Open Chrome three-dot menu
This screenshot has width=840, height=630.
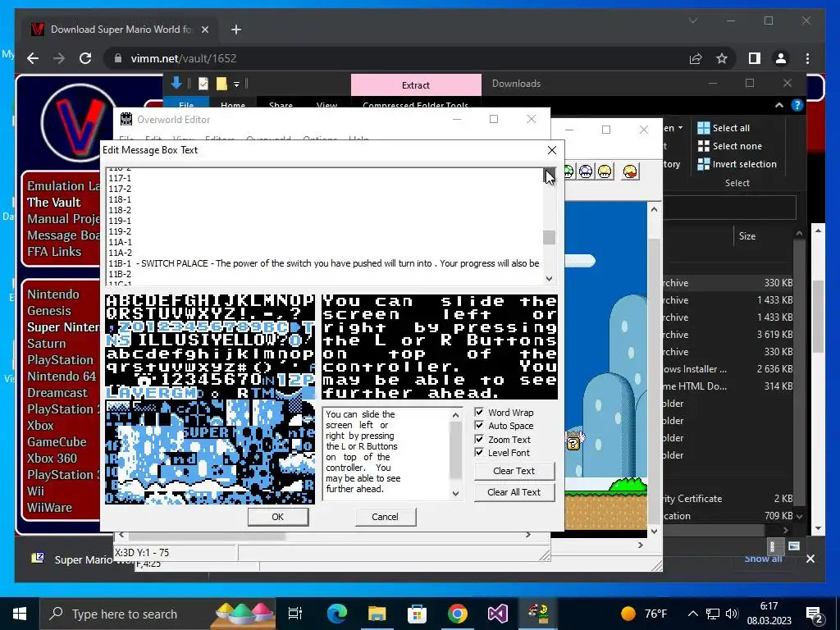[x=807, y=58]
